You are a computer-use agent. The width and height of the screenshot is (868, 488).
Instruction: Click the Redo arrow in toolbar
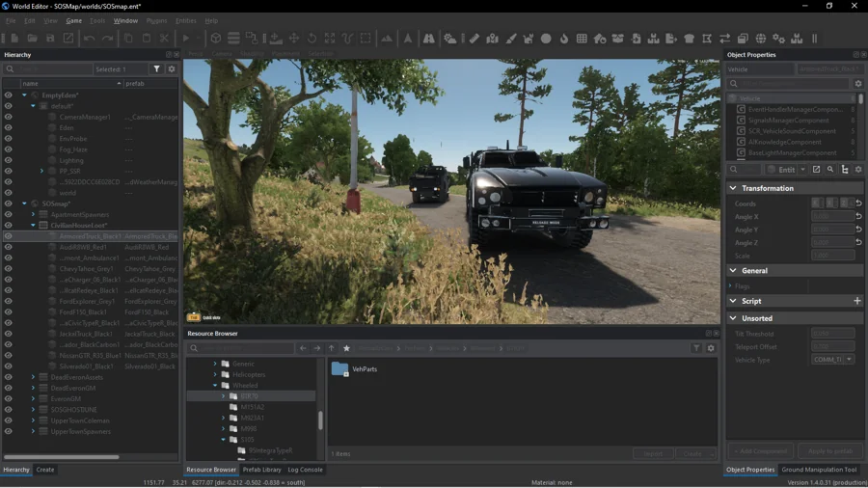click(x=107, y=39)
